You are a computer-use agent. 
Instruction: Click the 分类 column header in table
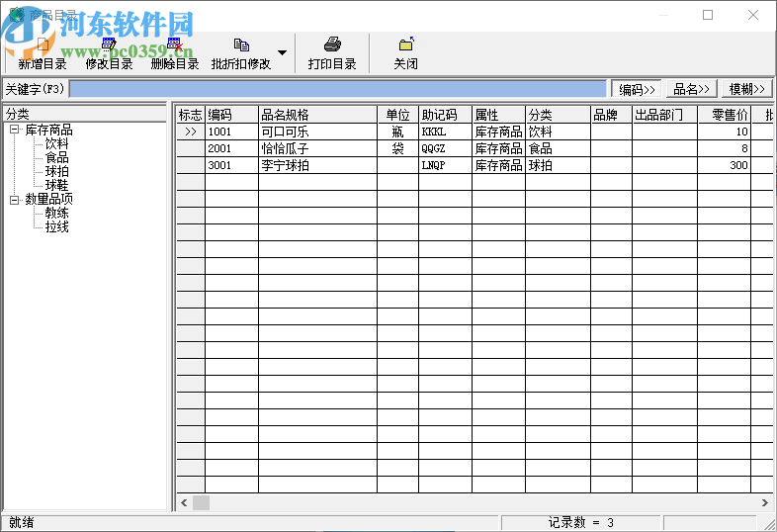(558, 115)
